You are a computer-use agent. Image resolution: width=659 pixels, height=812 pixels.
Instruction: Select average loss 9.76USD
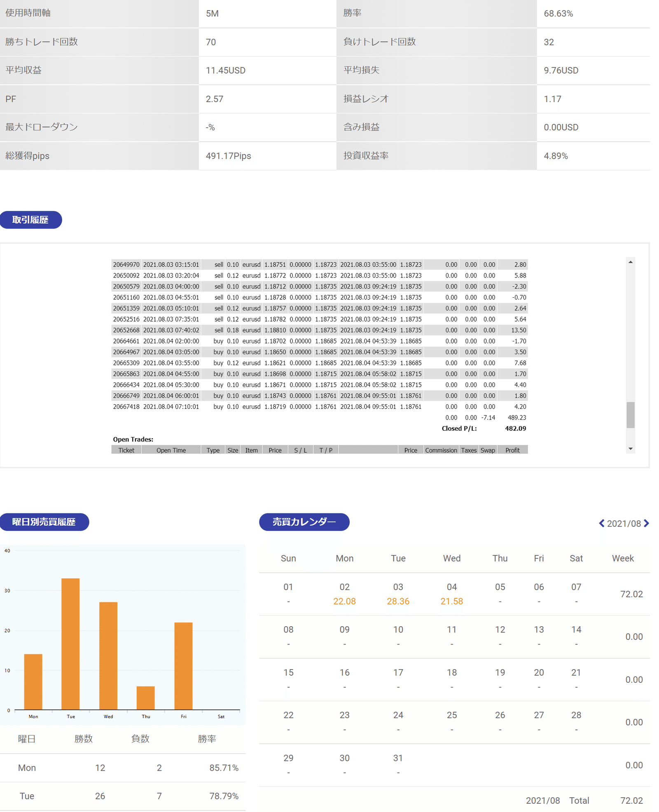click(x=561, y=70)
